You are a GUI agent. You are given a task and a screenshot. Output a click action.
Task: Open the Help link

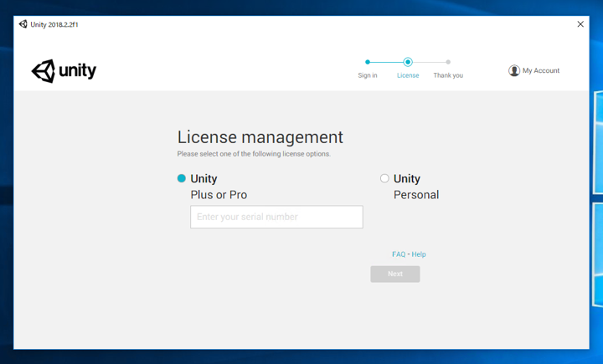coord(419,254)
